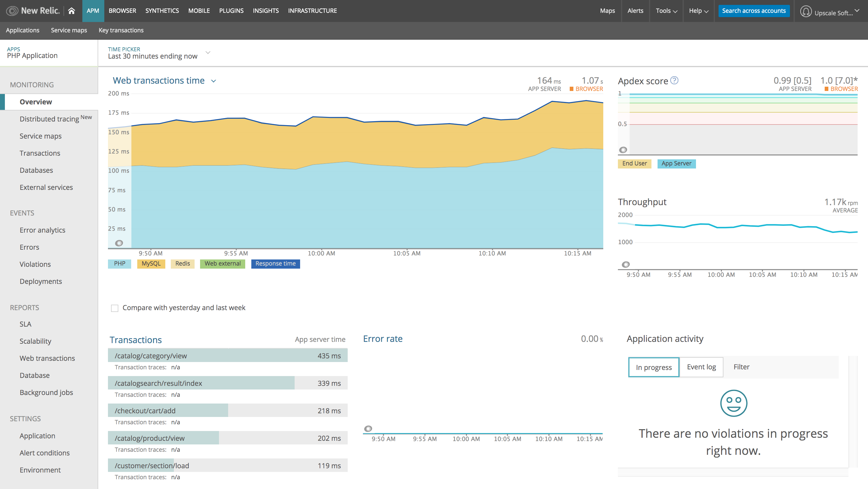The height and width of the screenshot is (489, 868).
Task: Open the /catalog/category/view transaction
Action: click(151, 356)
